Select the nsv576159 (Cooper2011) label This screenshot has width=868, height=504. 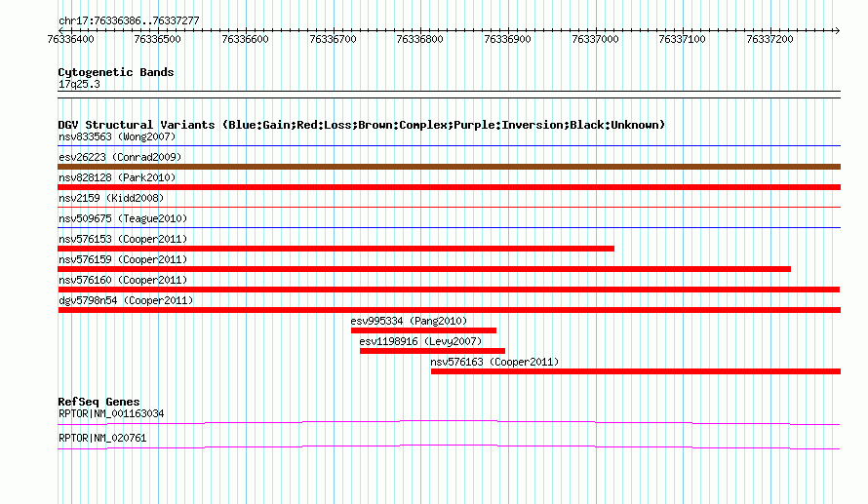point(123,259)
